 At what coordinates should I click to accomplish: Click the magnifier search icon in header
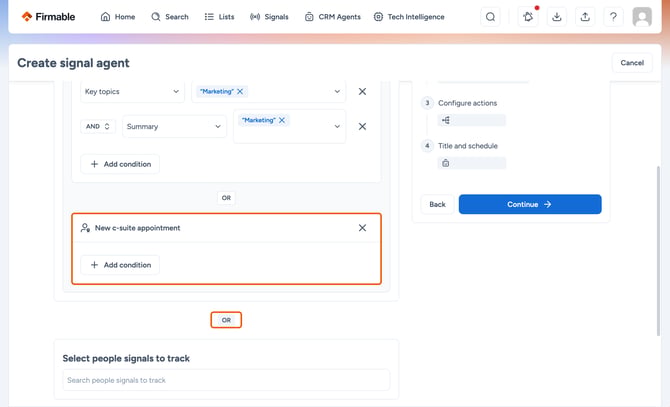[x=491, y=17]
